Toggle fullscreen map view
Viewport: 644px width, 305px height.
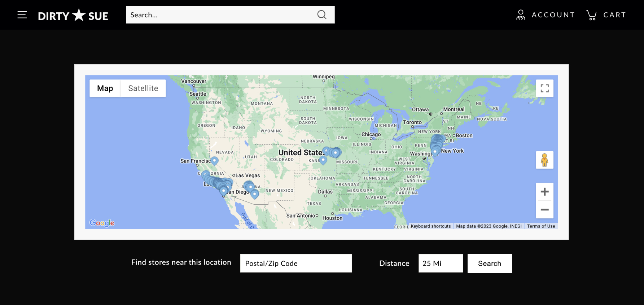(x=544, y=88)
